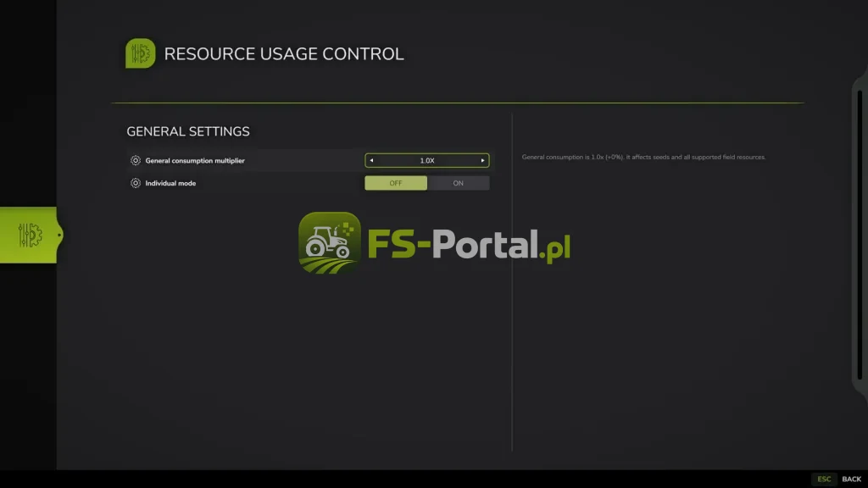The height and width of the screenshot is (488, 868).
Task: Click the Individual mode label
Action: (x=170, y=183)
